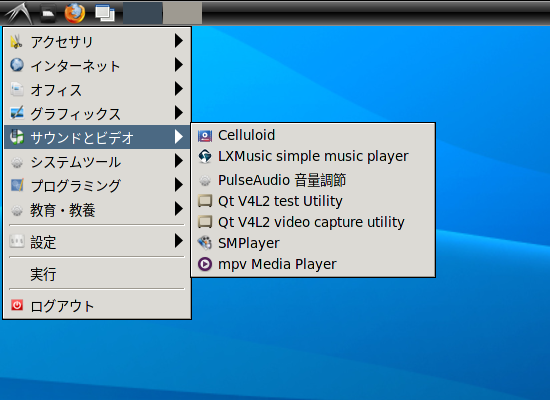Image resolution: width=550 pixels, height=400 pixels.
Task: Choose ログアウト to log out
Action: click(x=97, y=305)
